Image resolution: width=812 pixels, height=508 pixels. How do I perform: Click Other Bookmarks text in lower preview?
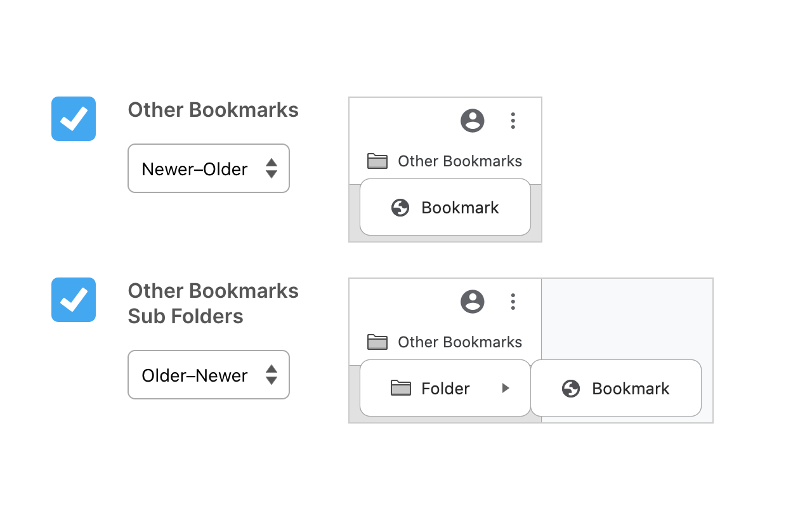[460, 342]
